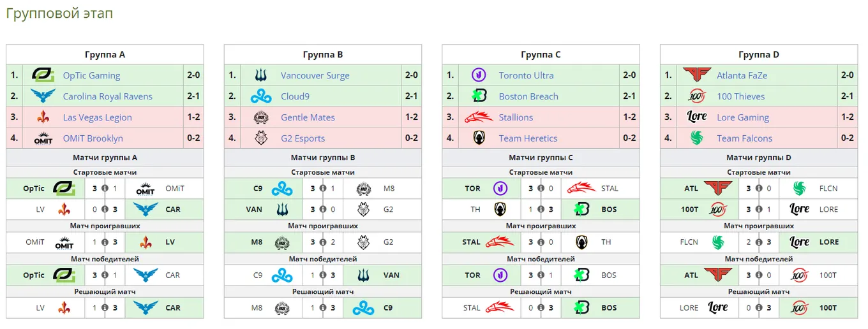The width and height of the screenshot is (868, 329).
Task: Click the 100 Thieves logo in standings
Action: [x=697, y=96]
